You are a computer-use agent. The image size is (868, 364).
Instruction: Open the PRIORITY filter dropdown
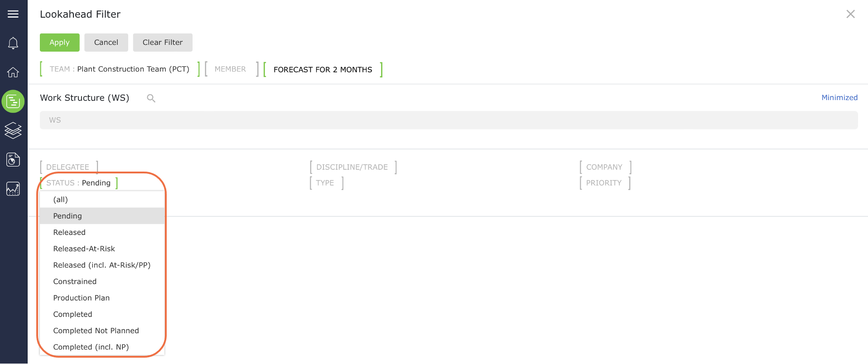(605, 183)
